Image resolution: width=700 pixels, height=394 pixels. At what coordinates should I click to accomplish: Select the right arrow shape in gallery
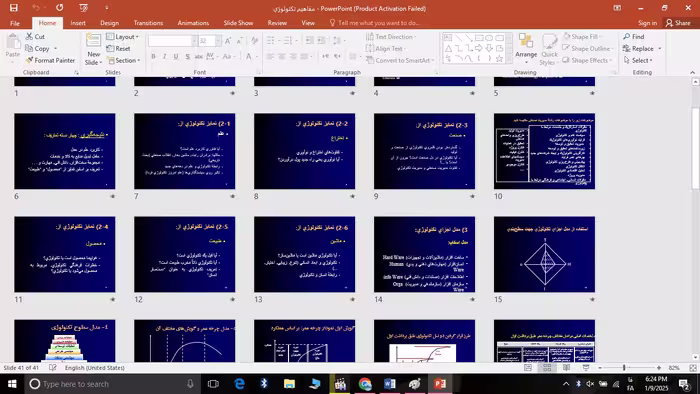click(x=479, y=48)
